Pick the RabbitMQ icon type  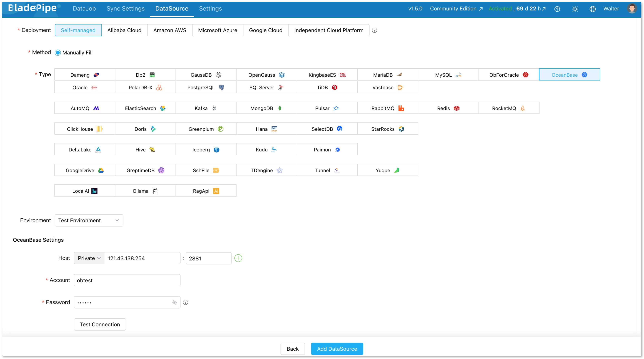(x=401, y=108)
